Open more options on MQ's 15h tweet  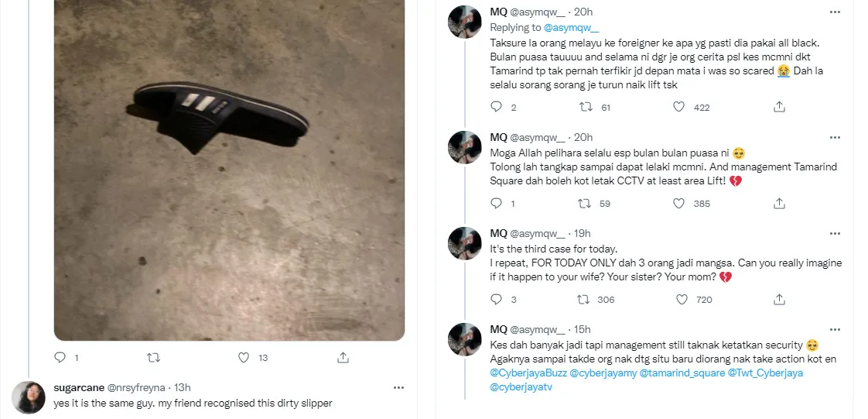coord(835,329)
